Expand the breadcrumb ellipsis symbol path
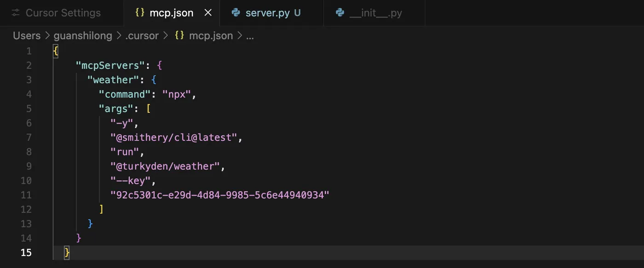 250,36
